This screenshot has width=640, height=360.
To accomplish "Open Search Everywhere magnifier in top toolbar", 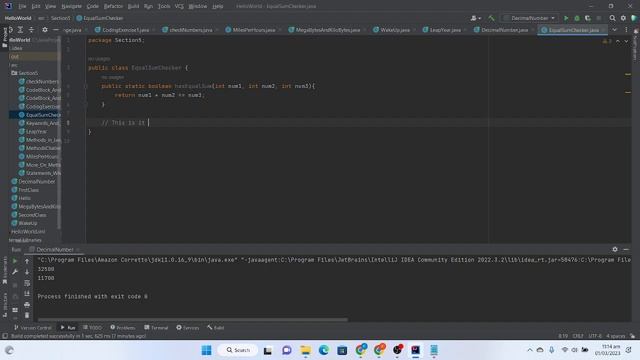I will point(612,18).
